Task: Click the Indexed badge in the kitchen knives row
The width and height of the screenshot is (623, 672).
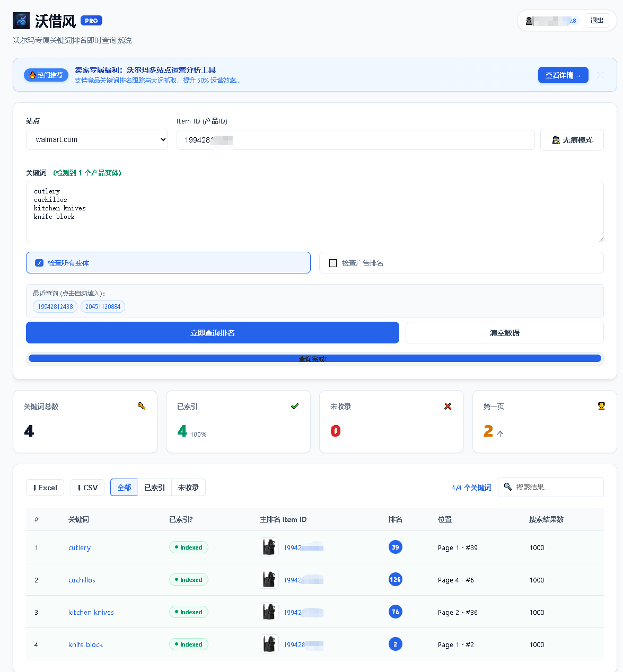Action: [x=189, y=612]
